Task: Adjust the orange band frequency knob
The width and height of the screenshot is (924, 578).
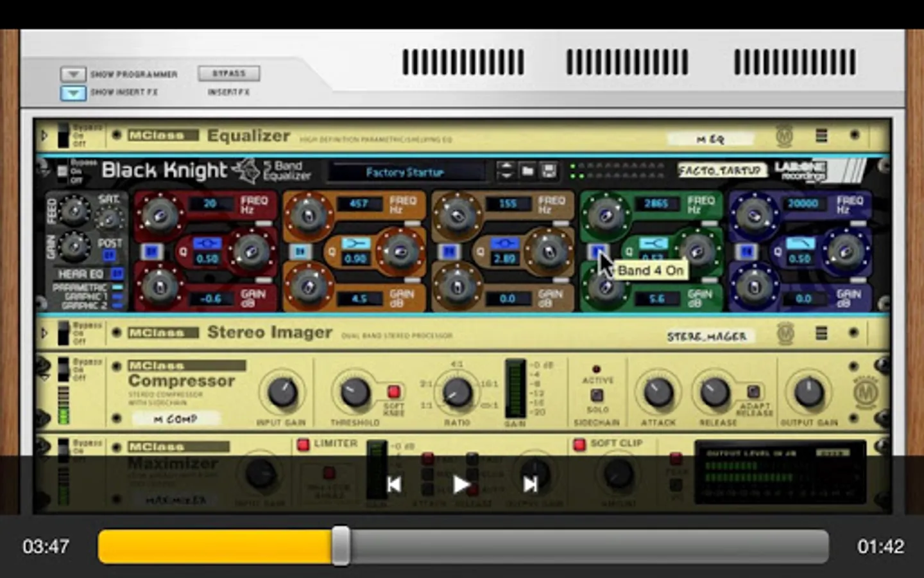Action: (309, 215)
